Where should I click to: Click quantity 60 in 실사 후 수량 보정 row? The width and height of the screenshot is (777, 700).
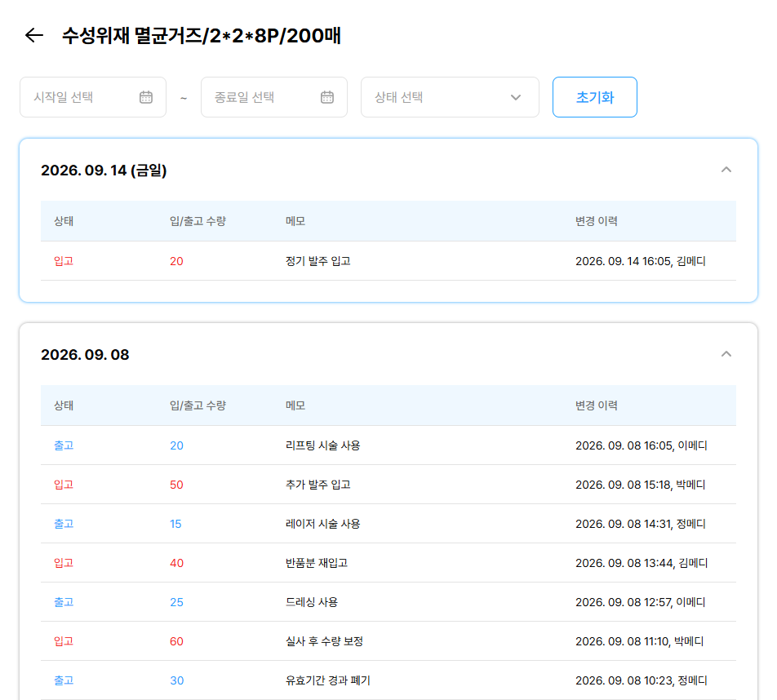pyautogui.click(x=176, y=641)
